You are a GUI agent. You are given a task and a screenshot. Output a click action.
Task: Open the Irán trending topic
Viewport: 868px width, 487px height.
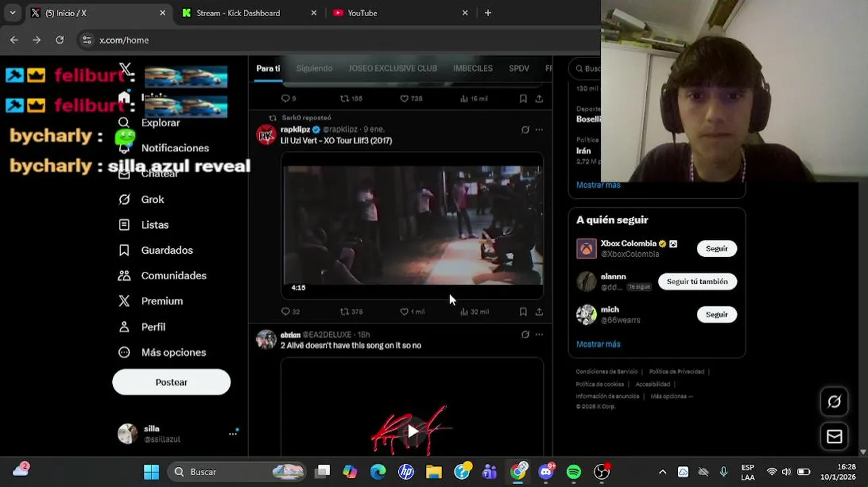(x=583, y=151)
